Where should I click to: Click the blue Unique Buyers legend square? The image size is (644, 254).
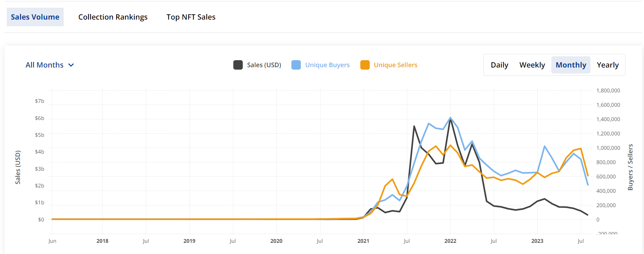pos(296,65)
